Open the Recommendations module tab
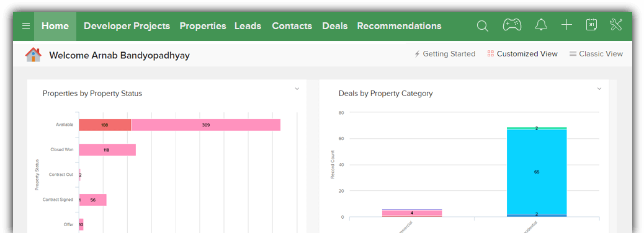 (399, 26)
